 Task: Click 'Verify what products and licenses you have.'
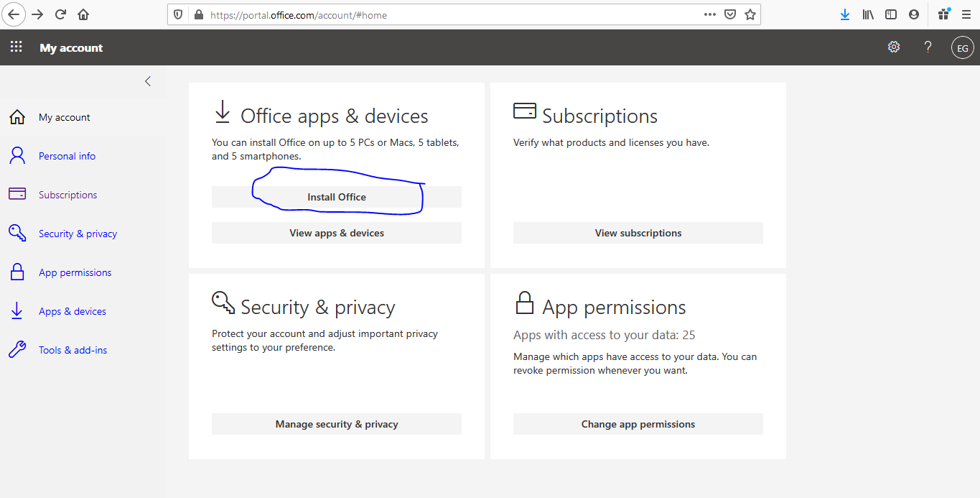click(x=611, y=142)
